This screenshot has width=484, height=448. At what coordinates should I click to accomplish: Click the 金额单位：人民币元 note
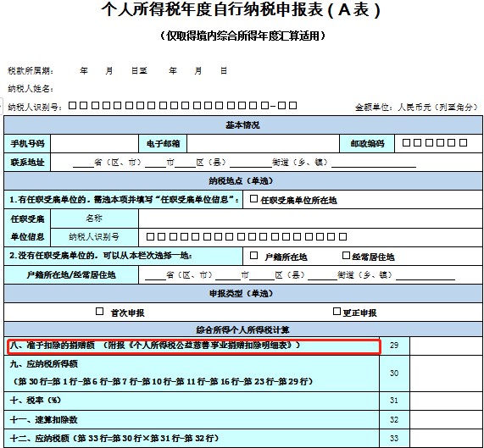417,107
